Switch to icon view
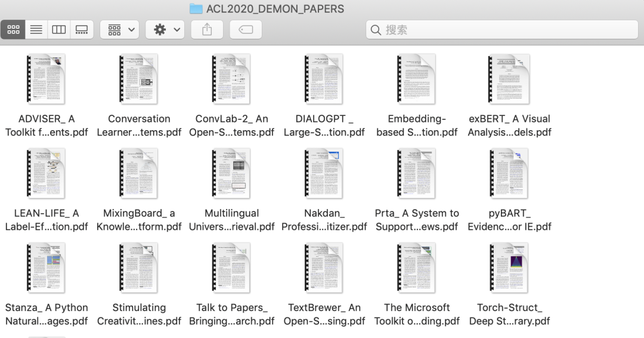Viewport: 644px width, 338px height. tap(13, 30)
